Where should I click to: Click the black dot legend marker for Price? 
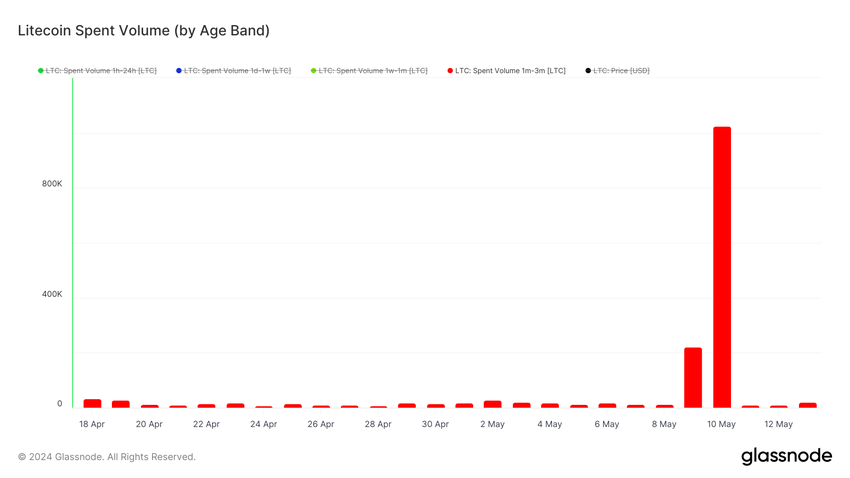tap(588, 70)
